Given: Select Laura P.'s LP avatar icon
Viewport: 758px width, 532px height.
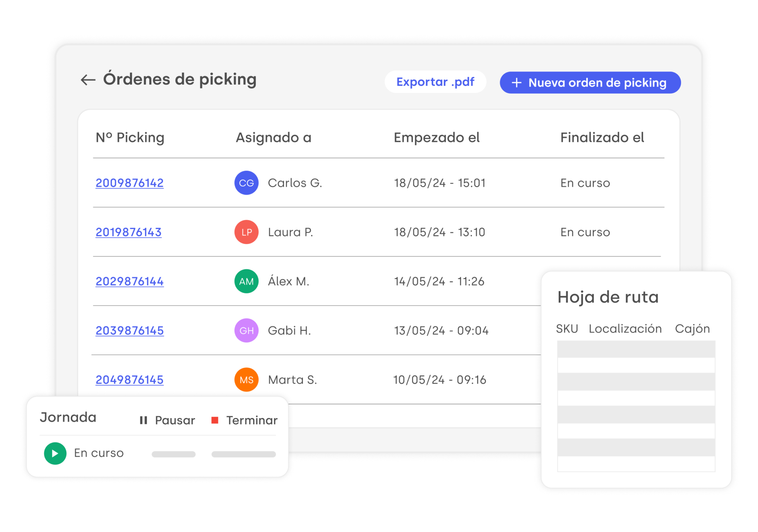Looking at the screenshot, I should [246, 232].
